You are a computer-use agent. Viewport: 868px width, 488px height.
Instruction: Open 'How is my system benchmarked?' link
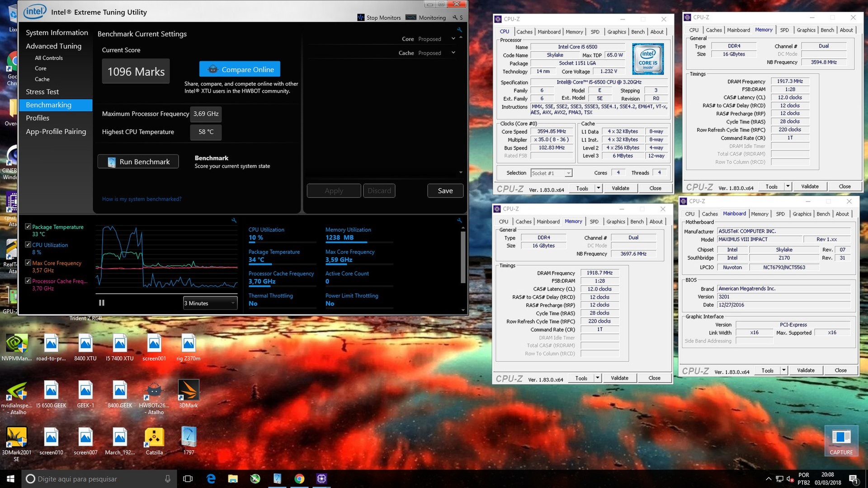[x=142, y=199]
